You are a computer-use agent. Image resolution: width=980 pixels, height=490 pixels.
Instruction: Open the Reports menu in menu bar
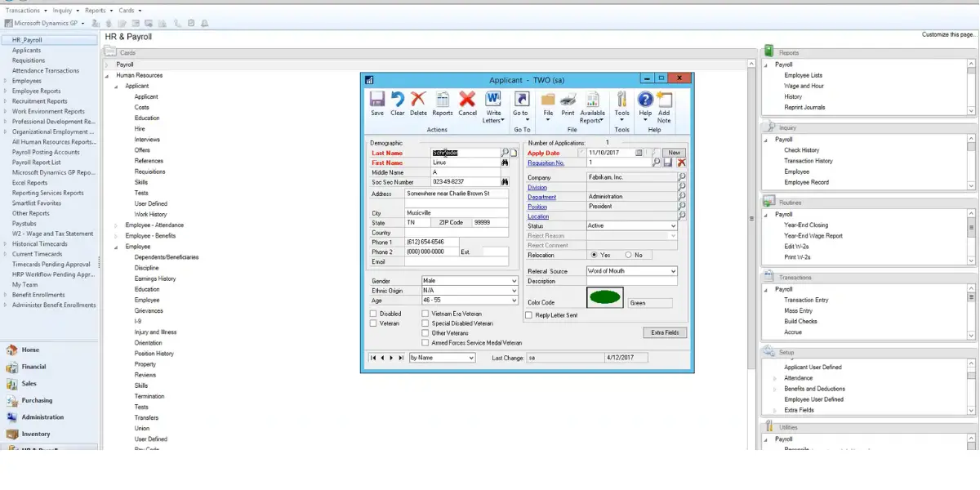tap(98, 11)
